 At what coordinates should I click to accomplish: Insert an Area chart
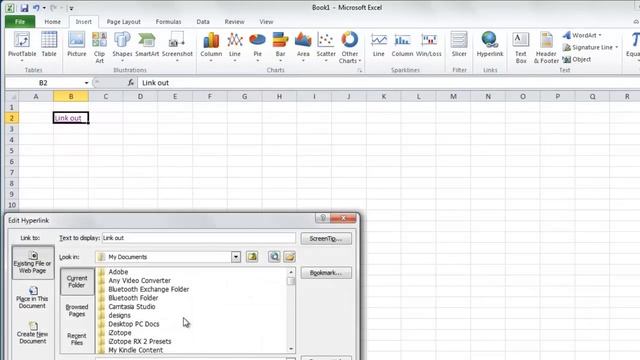pyautogui.click(x=303, y=46)
